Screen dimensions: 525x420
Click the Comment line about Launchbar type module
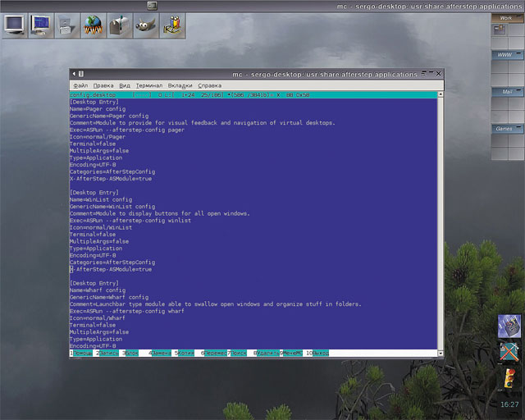pyautogui.click(x=216, y=304)
